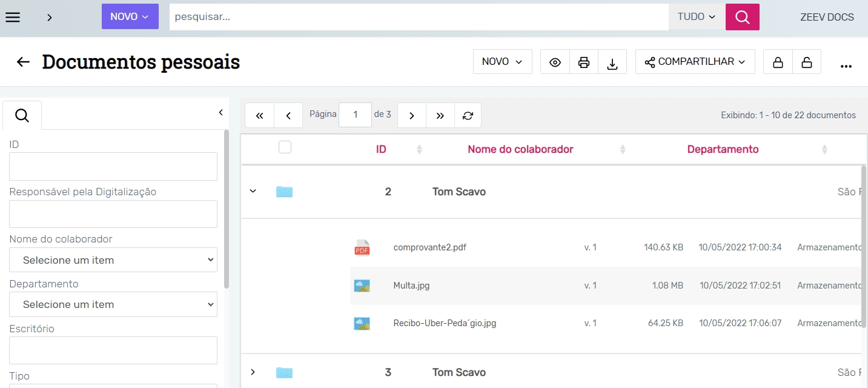Image resolution: width=868 pixels, height=388 pixels.
Task: Refresh the document list
Action: tap(468, 115)
